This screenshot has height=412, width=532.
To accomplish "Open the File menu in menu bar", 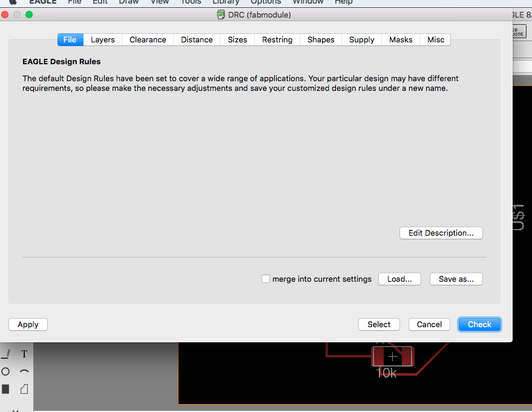I will (x=74, y=2).
